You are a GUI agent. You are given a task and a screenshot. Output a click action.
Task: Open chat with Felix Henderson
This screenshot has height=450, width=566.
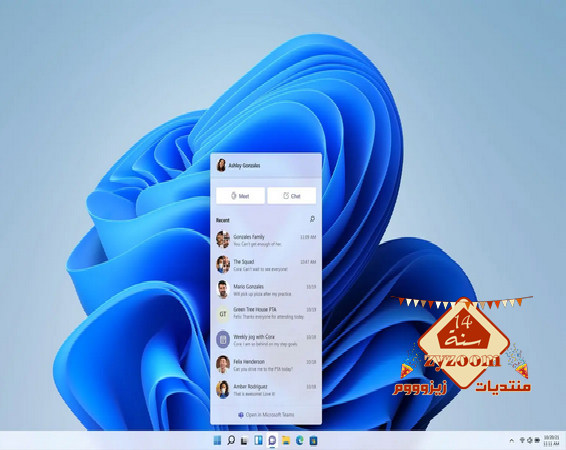coord(266,365)
